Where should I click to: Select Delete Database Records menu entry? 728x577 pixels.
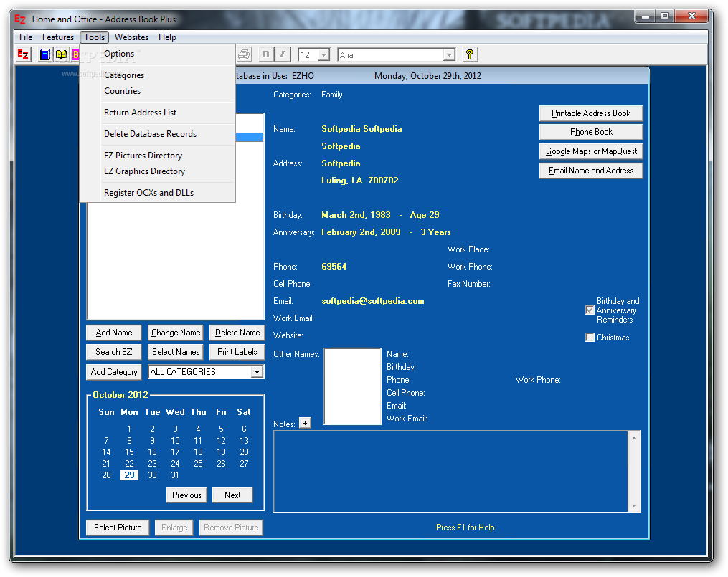click(x=158, y=134)
